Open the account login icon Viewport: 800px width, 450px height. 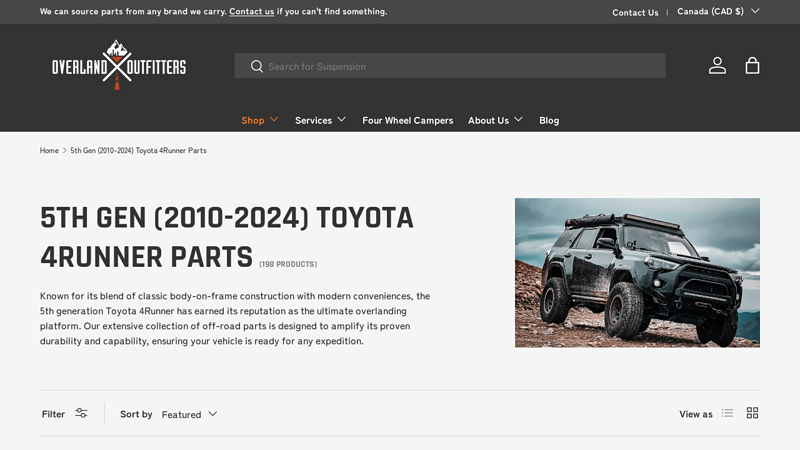717,65
